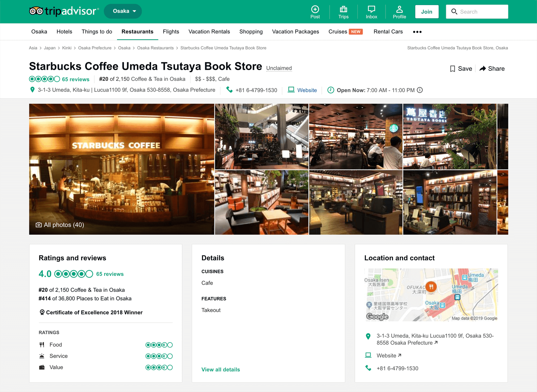The image size is (537, 392).
Task: Click the rating bubbles under the title
Action: 44,79
